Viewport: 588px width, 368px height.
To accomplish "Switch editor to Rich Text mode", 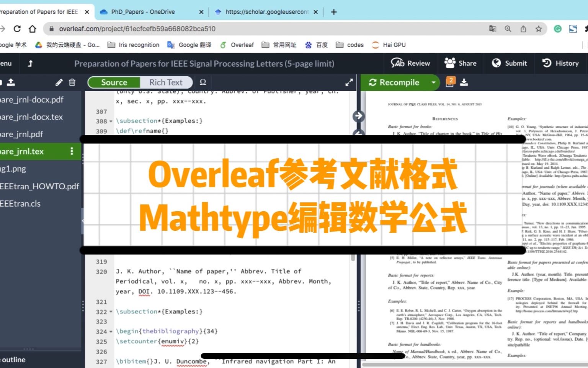I will click(x=166, y=82).
